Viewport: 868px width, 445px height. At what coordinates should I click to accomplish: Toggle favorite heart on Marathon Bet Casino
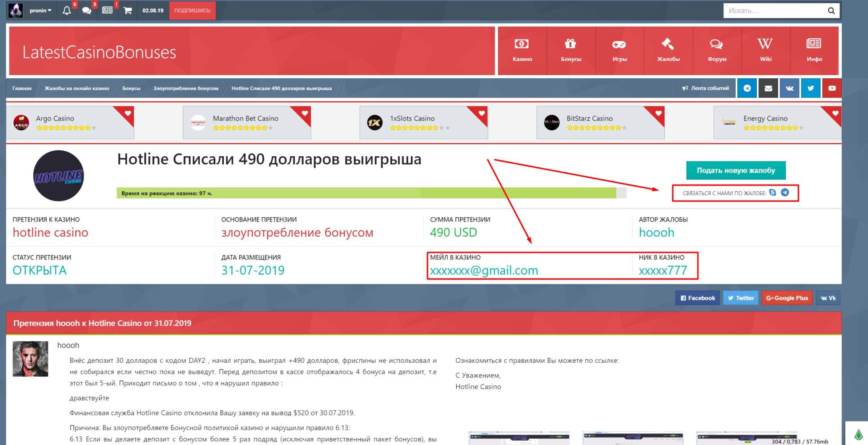tap(305, 113)
